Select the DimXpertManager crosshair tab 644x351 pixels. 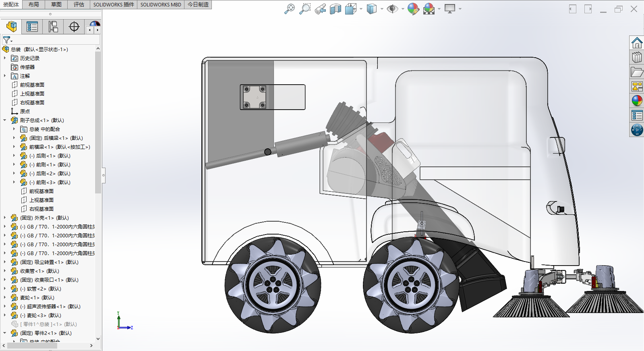74,27
